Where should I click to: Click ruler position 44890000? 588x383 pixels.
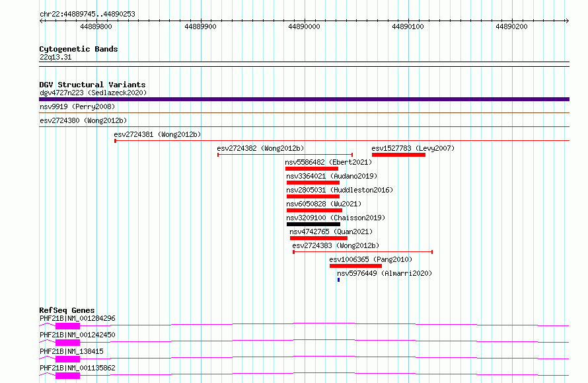[x=304, y=26]
